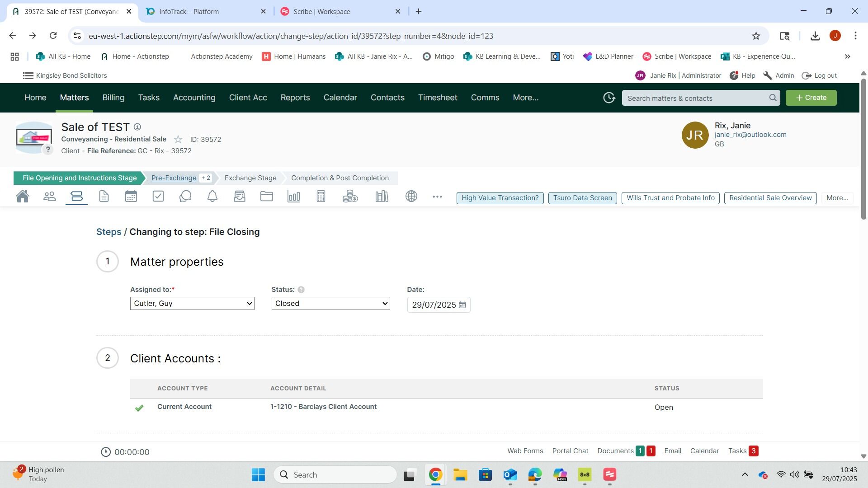Open the Billing menu
The image size is (868, 488).
[x=113, y=98]
